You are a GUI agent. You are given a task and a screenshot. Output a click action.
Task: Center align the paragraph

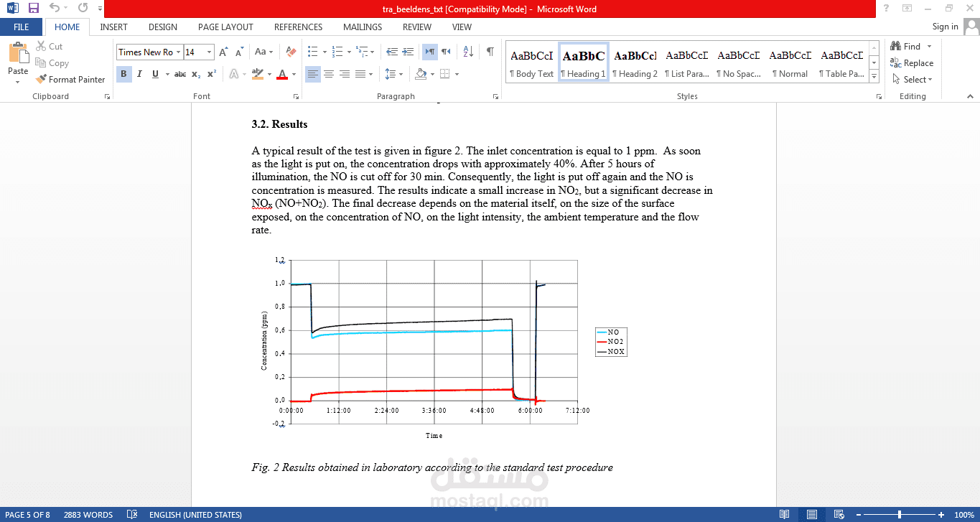(x=329, y=74)
